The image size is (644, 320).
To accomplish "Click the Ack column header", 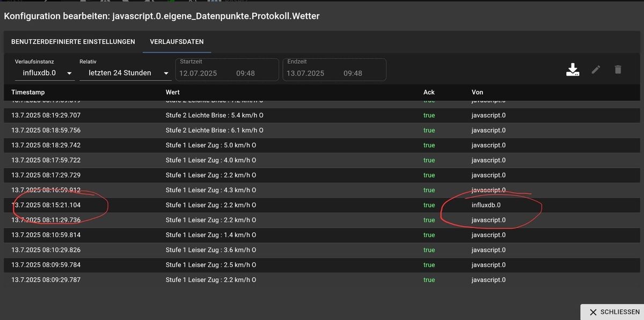I will [x=429, y=92].
